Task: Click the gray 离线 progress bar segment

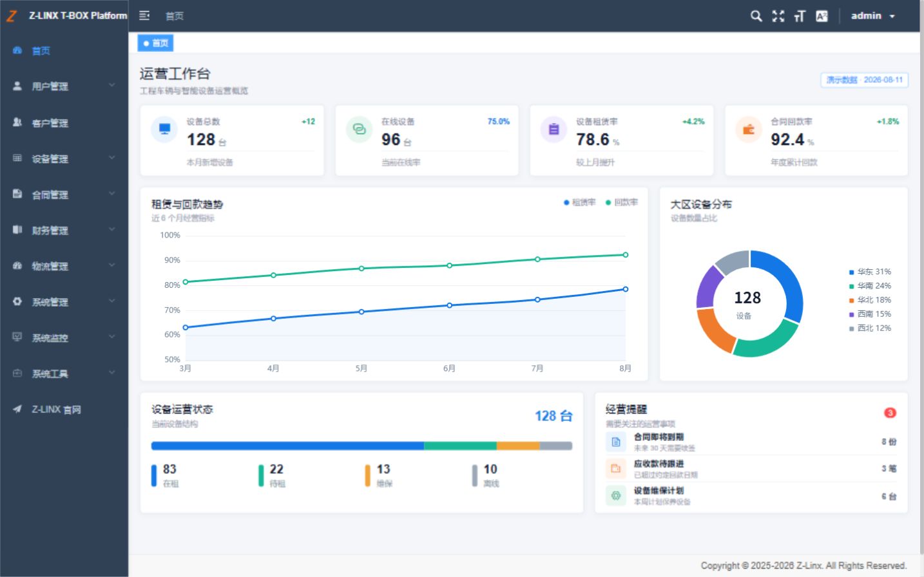Action: pyautogui.click(x=555, y=446)
